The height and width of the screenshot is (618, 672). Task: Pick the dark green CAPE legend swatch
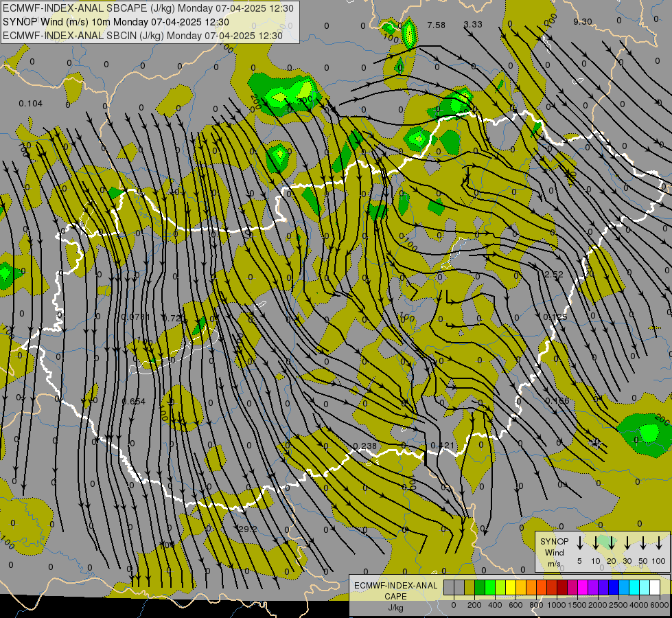(480, 587)
